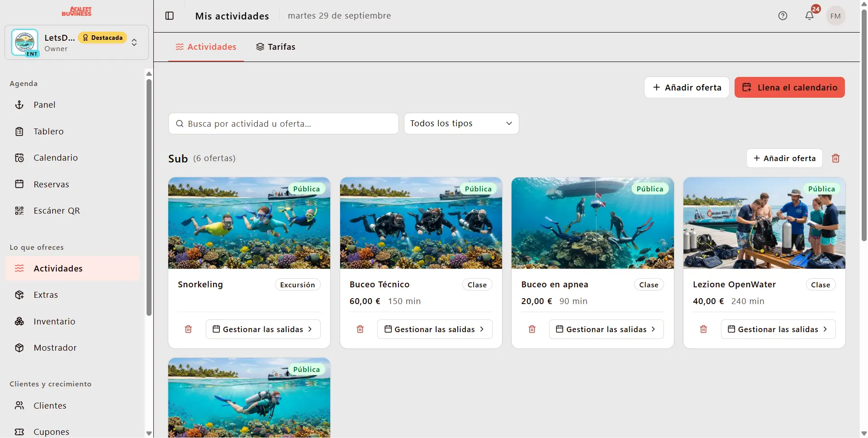The height and width of the screenshot is (438, 868).
Task: Delete the Lezione OpenWater offer trash icon
Action: point(703,329)
